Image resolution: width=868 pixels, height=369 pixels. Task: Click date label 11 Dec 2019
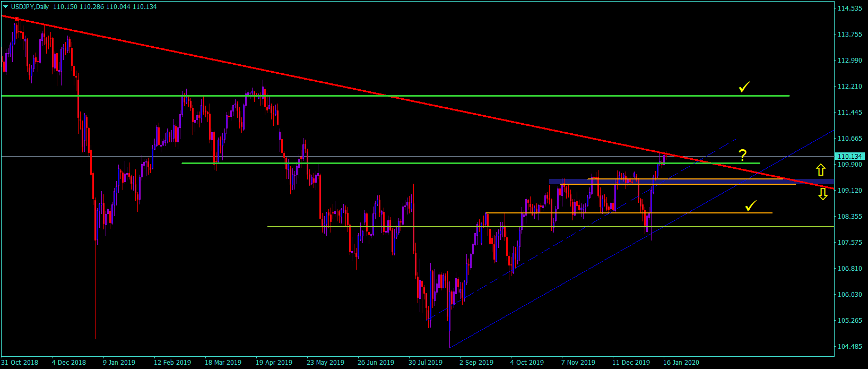pyautogui.click(x=631, y=363)
